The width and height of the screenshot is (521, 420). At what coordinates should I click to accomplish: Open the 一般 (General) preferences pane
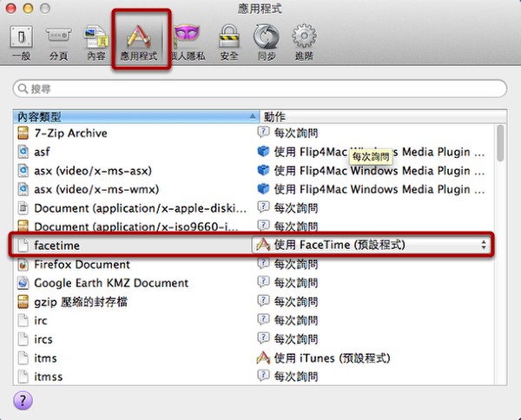pyautogui.click(x=21, y=43)
